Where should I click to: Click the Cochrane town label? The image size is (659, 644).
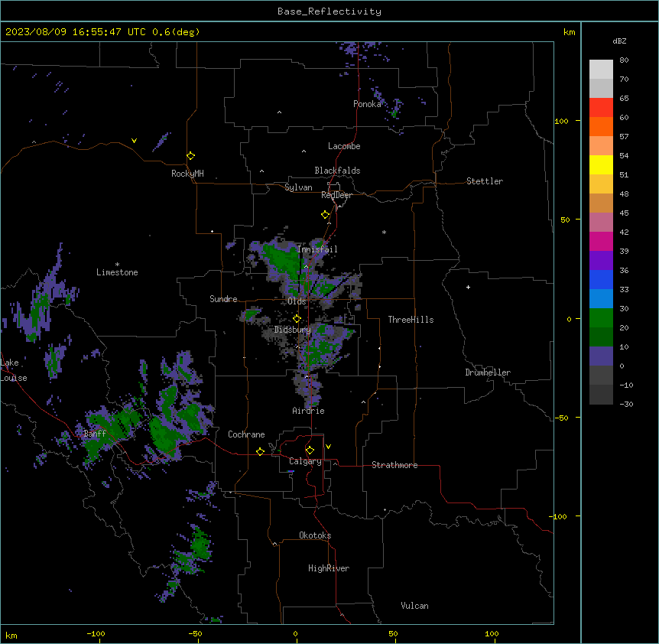[x=246, y=434]
